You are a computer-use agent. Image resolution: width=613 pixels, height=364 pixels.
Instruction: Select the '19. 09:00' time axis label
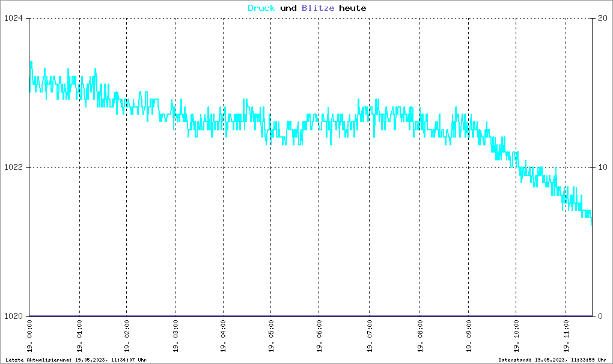(x=469, y=337)
